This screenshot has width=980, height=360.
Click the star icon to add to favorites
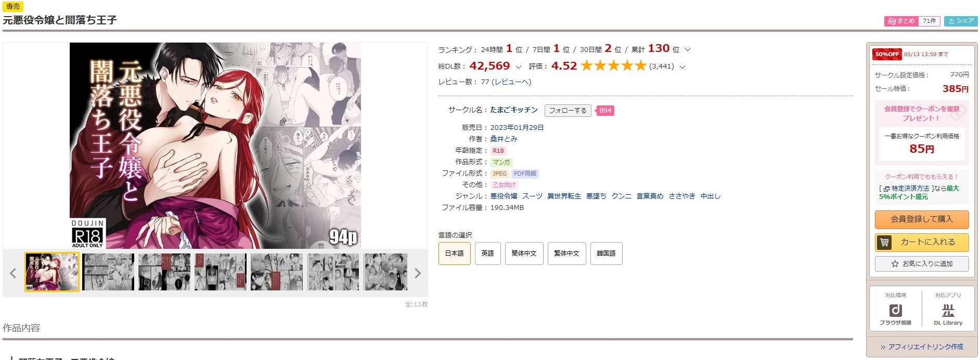click(895, 264)
